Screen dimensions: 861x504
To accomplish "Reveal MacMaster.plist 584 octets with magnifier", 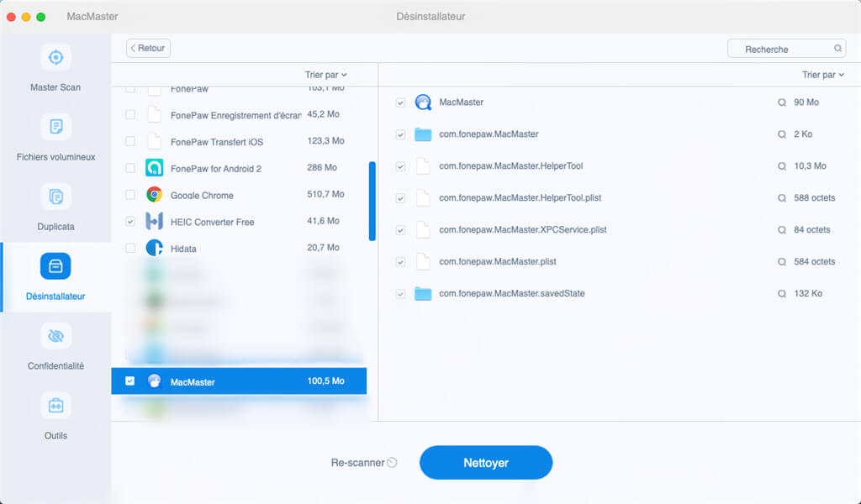I will tap(782, 261).
